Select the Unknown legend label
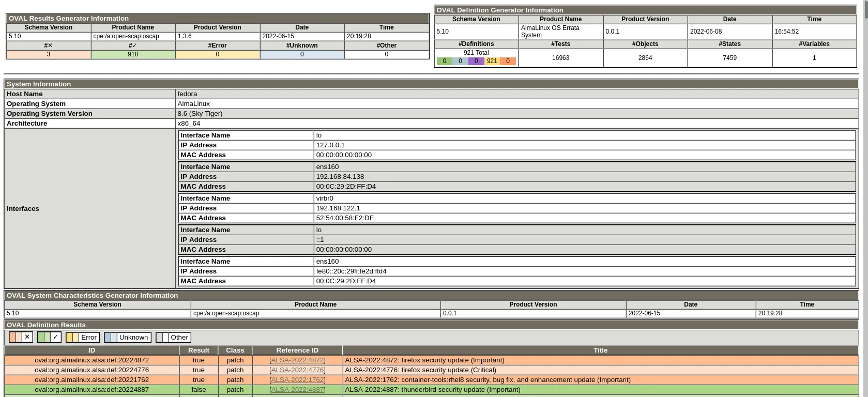Viewport: 868px width, 397px height. (x=133, y=337)
